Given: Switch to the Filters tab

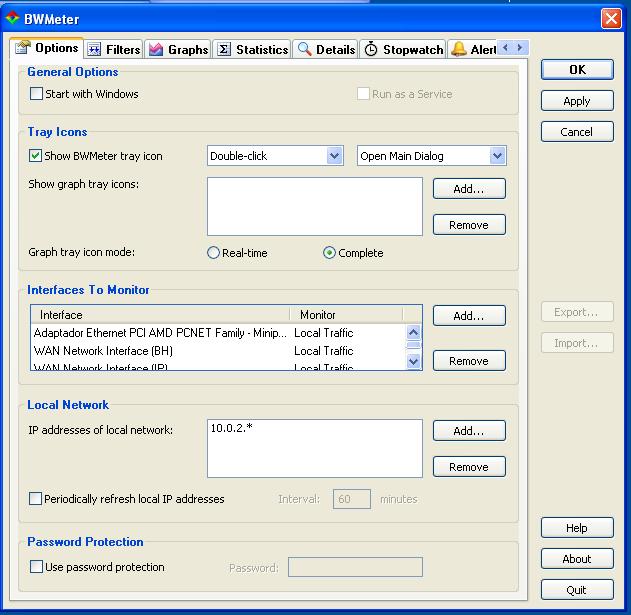Looking at the screenshot, I should [114, 50].
